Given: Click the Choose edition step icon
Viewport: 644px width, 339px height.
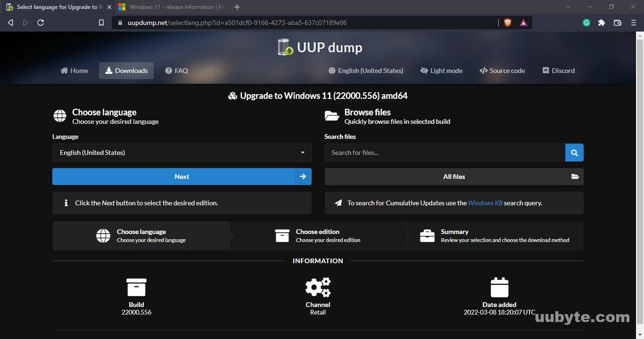Looking at the screenshot, I should pos(281,235).
